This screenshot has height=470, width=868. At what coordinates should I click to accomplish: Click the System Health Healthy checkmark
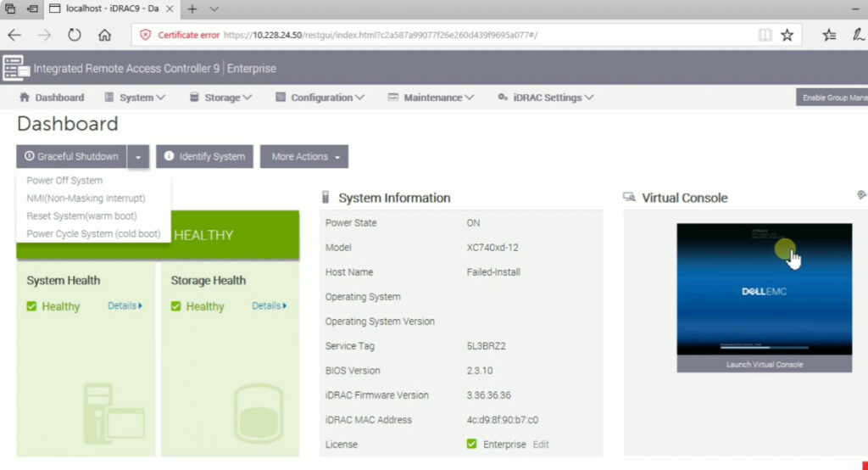[32, 306]
